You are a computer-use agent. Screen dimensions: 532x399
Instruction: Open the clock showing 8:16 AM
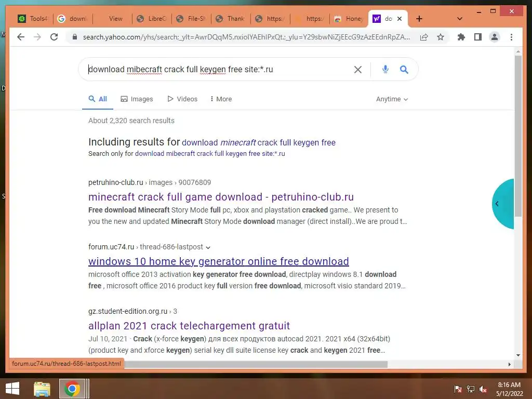point(509,389)
